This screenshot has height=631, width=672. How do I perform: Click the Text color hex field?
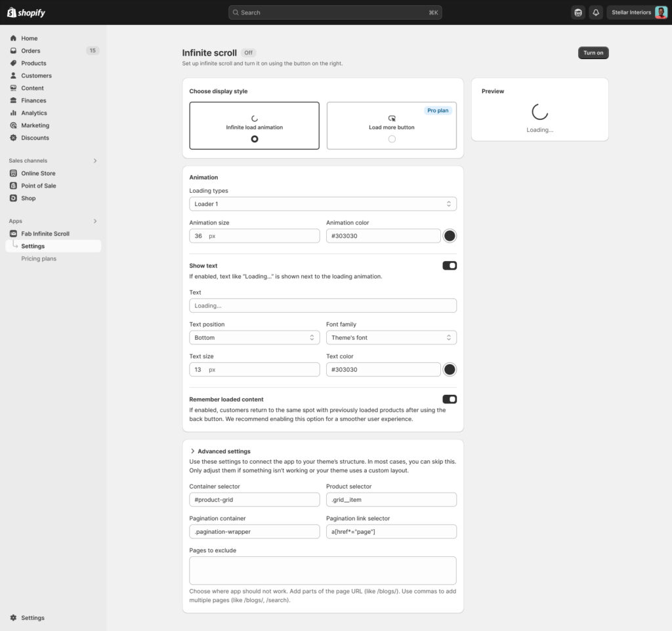[383, 369]
